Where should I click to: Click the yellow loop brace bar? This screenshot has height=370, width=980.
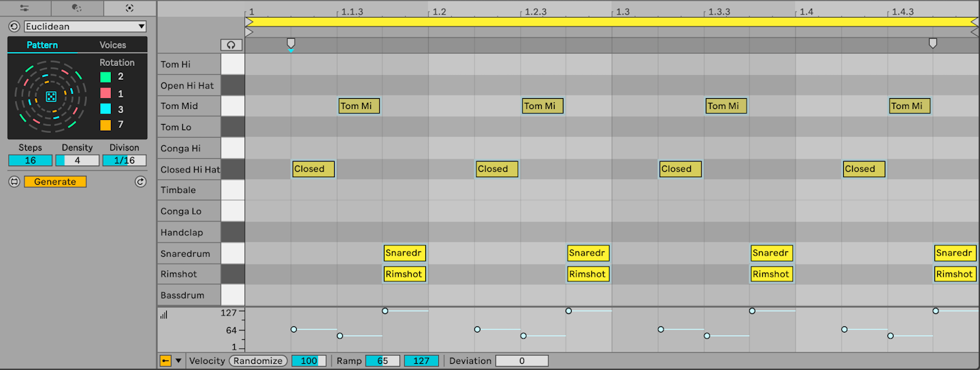(x=612, y=22)
